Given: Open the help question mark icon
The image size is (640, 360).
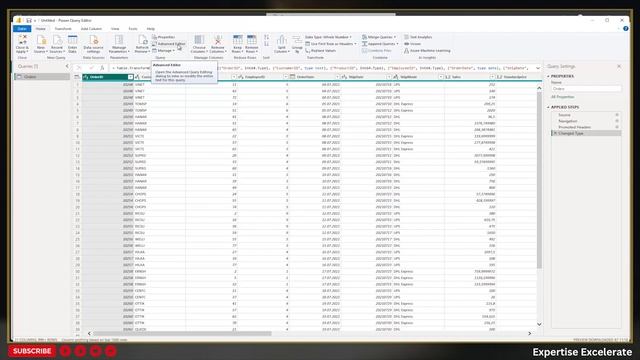Looking at the screenshot, I should click(x=625, y=29).
